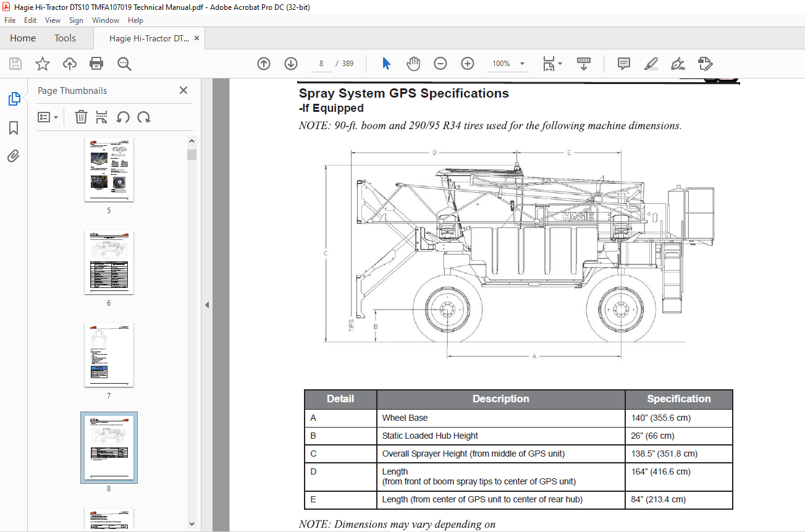
Task: Click the '-If Equipped' subheading
Action: pyautogui.click(x=331, y=109)
